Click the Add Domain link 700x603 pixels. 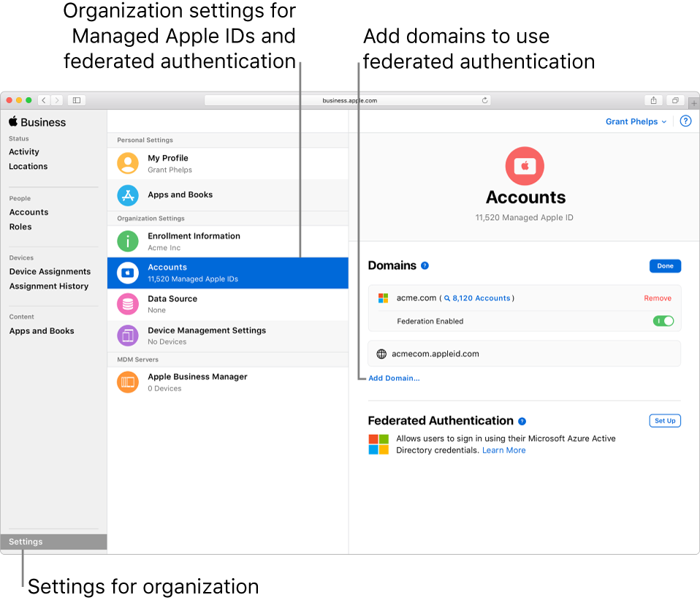pos(394,379)
